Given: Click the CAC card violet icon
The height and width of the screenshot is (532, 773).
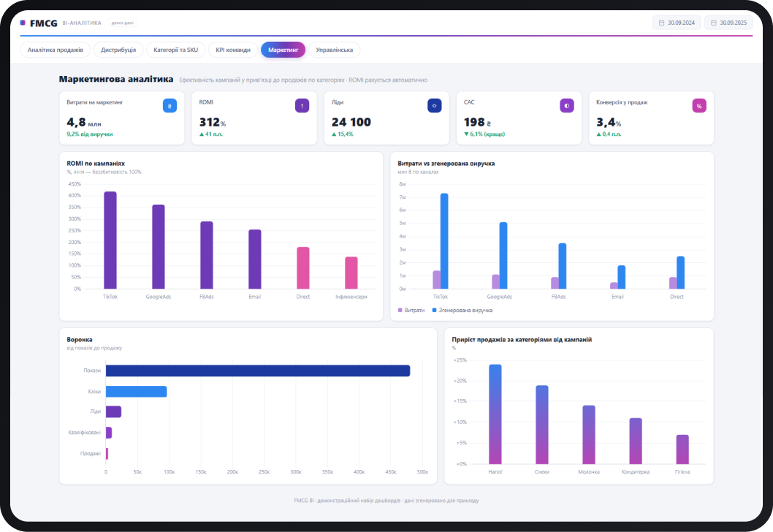Looking at the screenshot, I should 567,105.
